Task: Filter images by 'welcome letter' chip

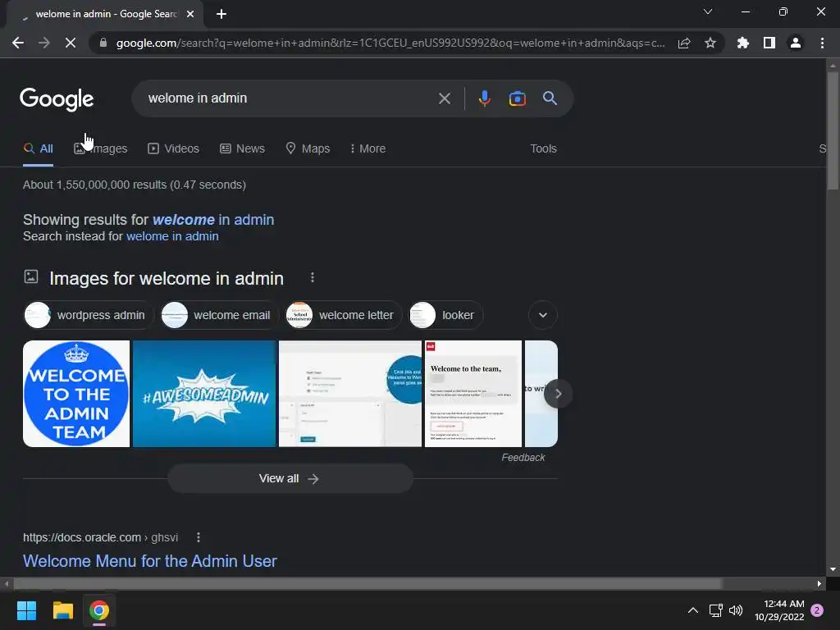Action: (344, 315)
